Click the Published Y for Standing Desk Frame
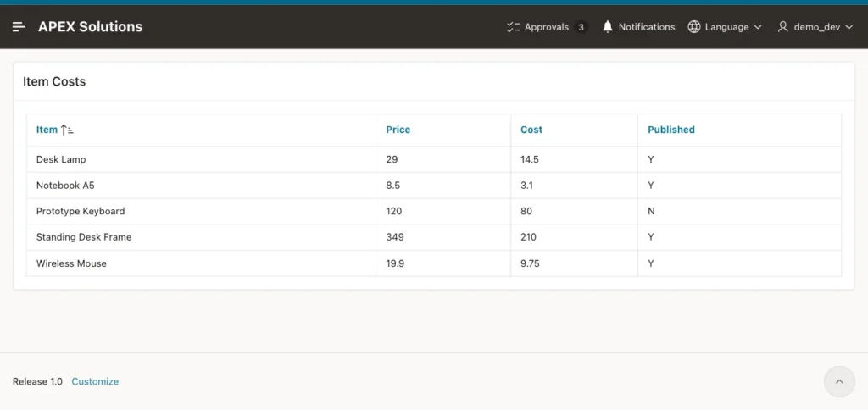Screen dimensions: 868x410 pos(651,237)
